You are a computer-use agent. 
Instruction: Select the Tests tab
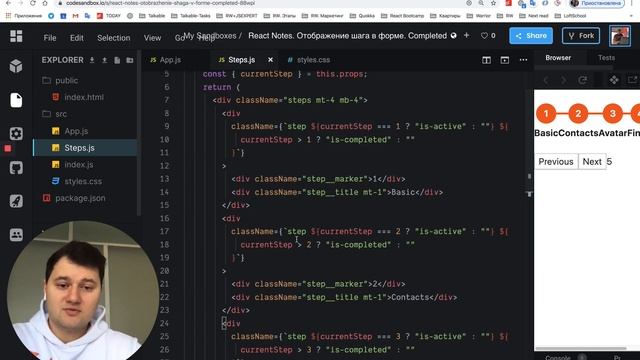pyautogui.click(x=606, y=58)
